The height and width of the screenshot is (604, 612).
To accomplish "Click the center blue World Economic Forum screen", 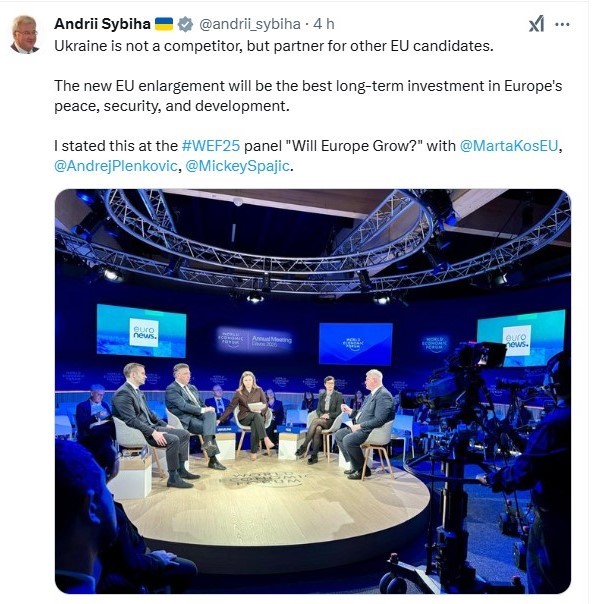I will click(x=356, y=344).
